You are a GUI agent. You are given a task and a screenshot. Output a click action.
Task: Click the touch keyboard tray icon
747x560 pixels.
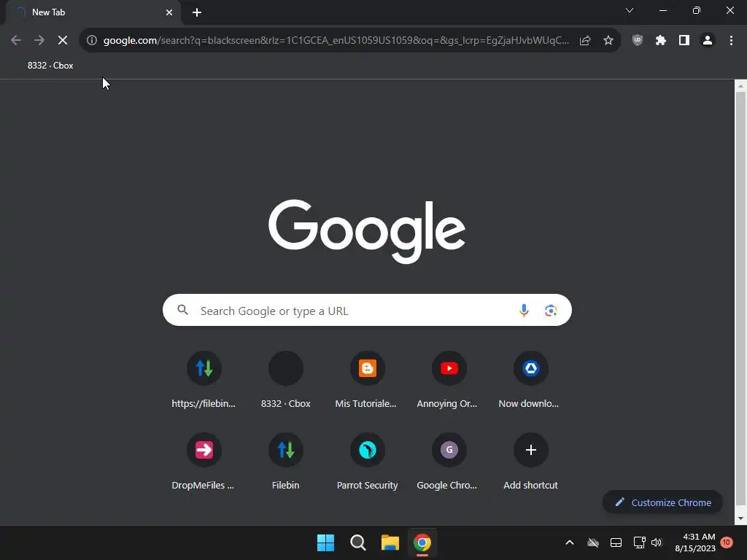point(616,542)
